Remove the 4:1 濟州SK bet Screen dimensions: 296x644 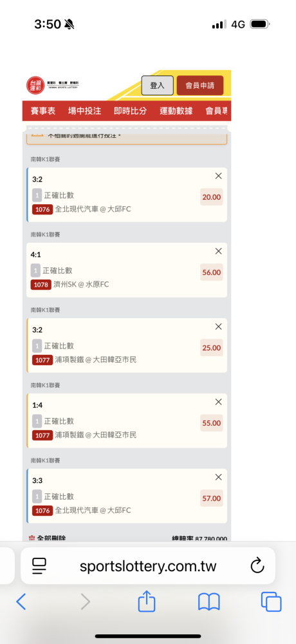click(x=218, y=251)
